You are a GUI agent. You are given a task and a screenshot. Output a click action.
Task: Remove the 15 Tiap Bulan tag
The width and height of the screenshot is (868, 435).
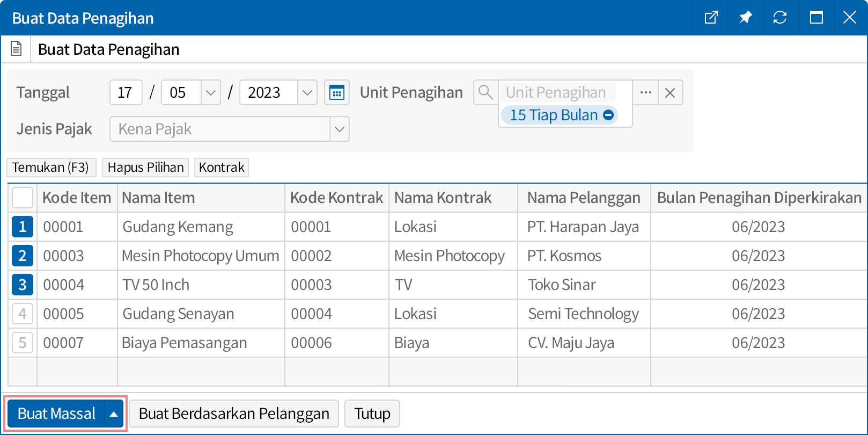[x=608, y=115]
